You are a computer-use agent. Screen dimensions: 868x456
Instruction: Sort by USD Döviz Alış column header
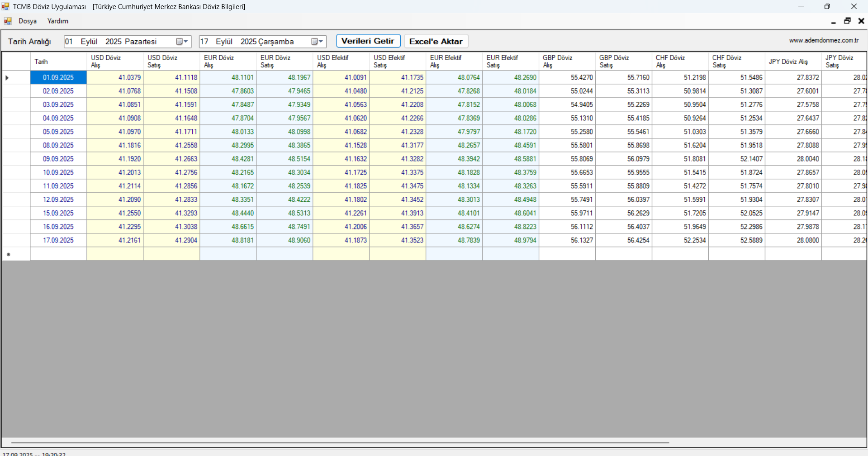click(115, 62)
